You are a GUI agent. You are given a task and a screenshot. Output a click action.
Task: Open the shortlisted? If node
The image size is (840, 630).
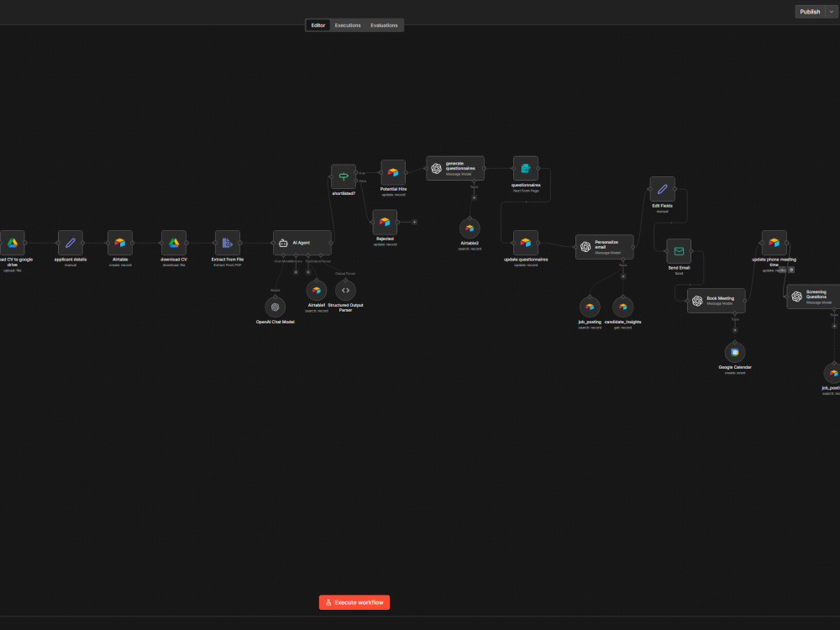[x=344, y=176]
